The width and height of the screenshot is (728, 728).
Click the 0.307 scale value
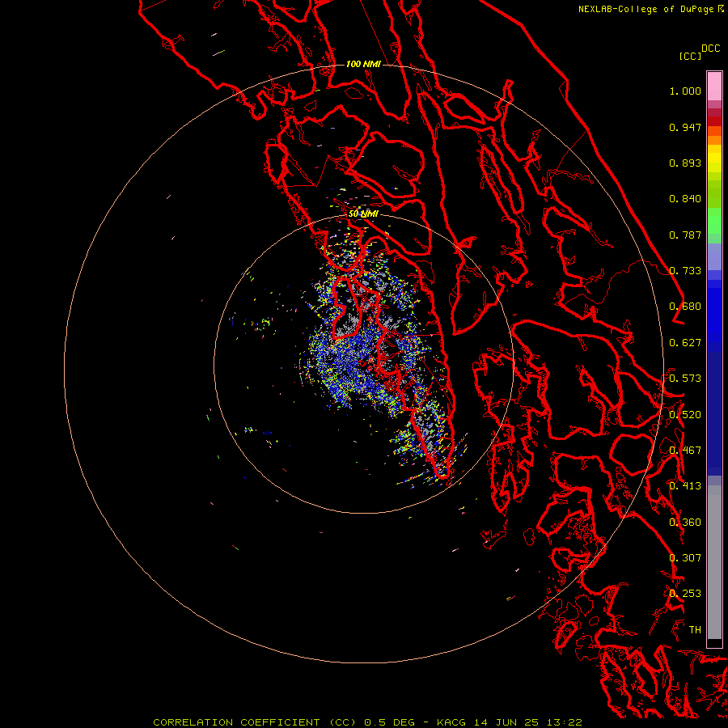685,558
